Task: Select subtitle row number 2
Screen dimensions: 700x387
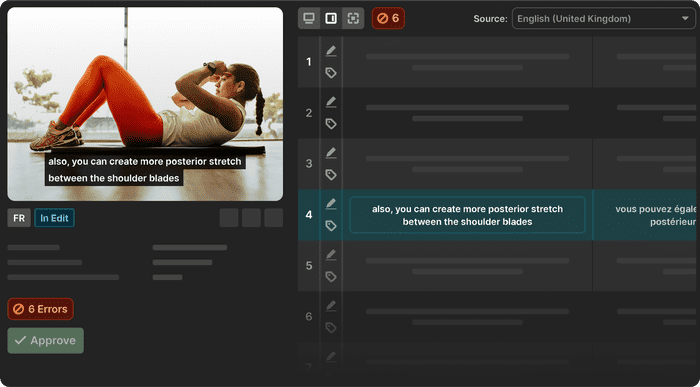Action: (309, 113)
